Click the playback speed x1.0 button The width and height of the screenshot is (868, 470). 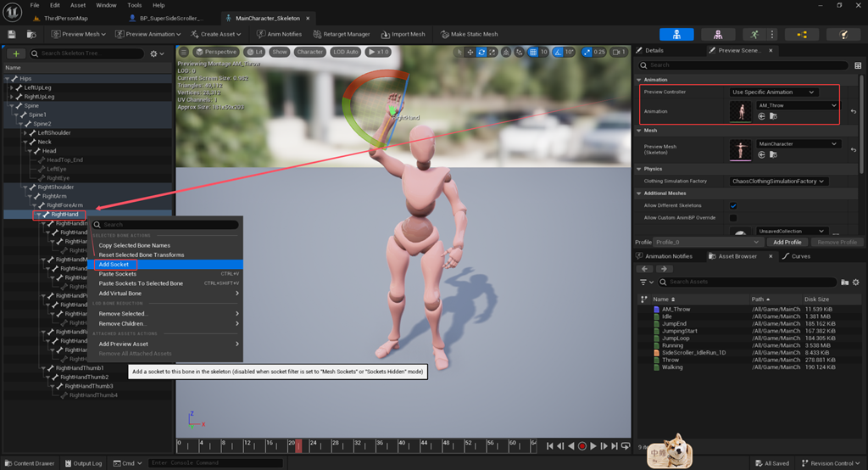click(379, 52)
